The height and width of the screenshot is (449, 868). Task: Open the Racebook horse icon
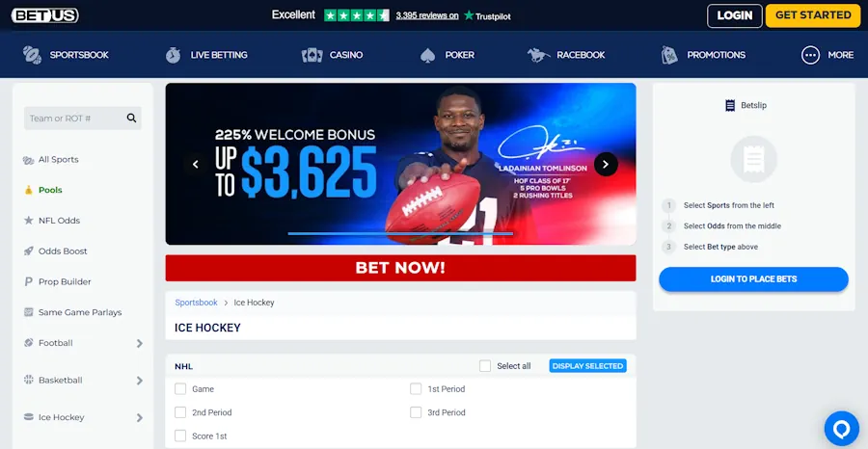(538, 55)
